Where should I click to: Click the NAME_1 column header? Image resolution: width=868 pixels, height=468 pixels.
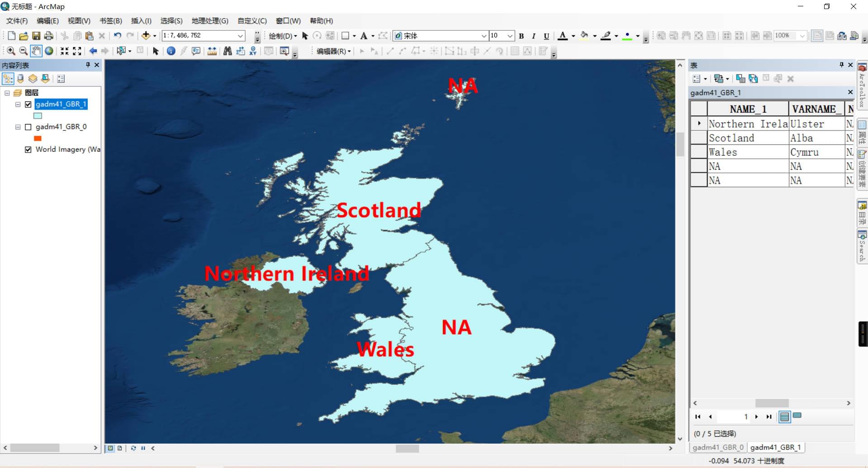coord(748,109)
